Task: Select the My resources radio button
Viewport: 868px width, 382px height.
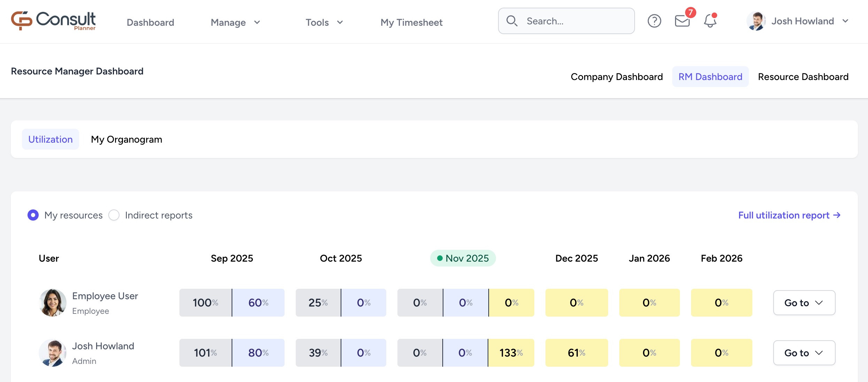Action: (x=33, y=215)
